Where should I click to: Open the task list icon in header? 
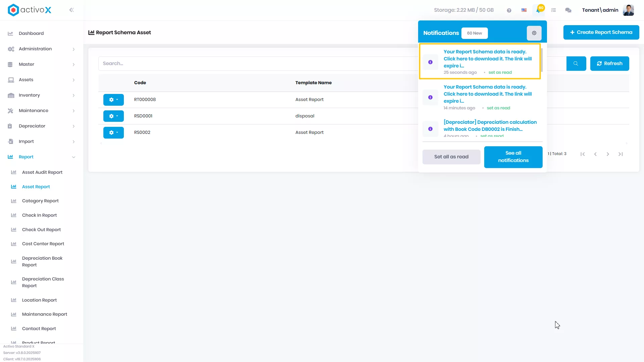click(553, 10)
